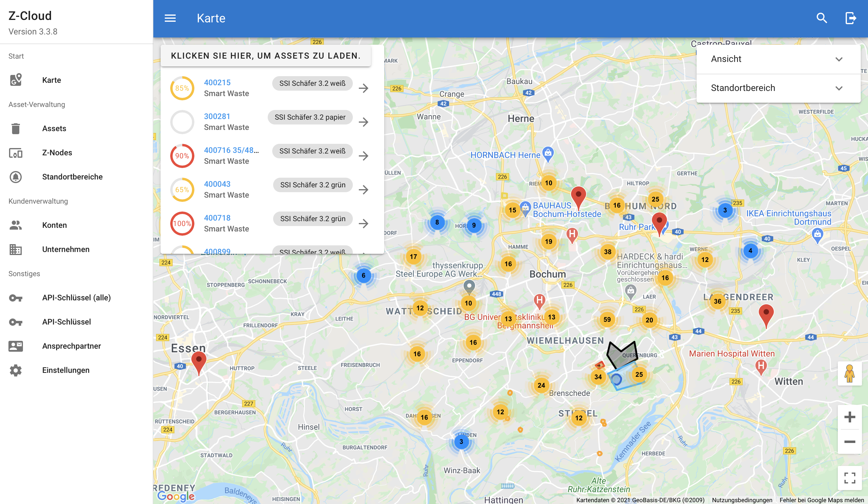Viewport: 868px width, 504px height.
Task: Open arrow for asset 400215
Action: 363,88
